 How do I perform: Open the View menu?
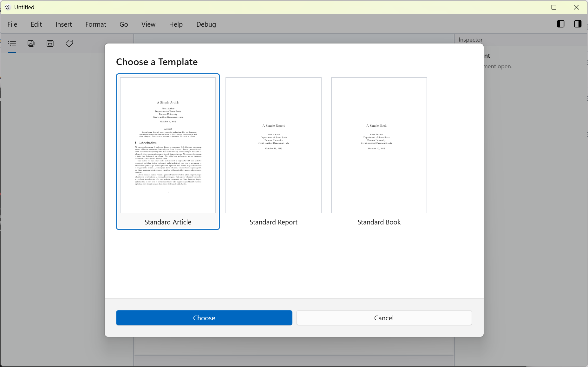pyautogui.click(x=148, y=24)
